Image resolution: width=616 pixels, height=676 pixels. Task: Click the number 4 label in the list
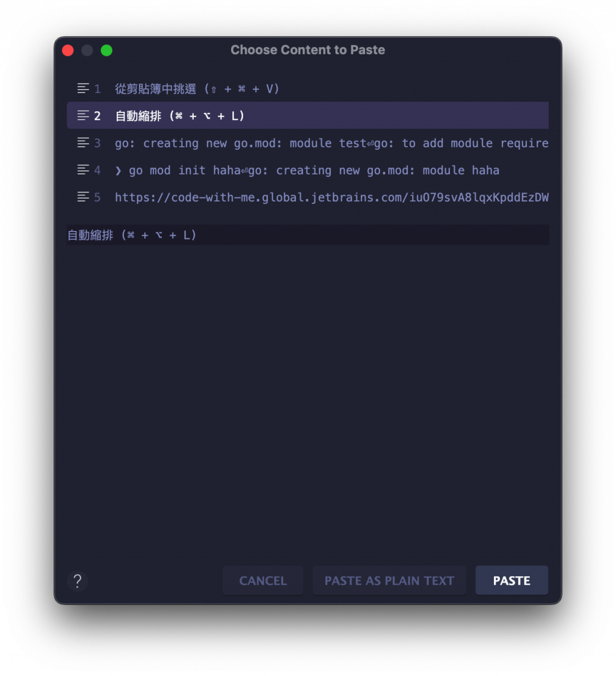[97, 170]
